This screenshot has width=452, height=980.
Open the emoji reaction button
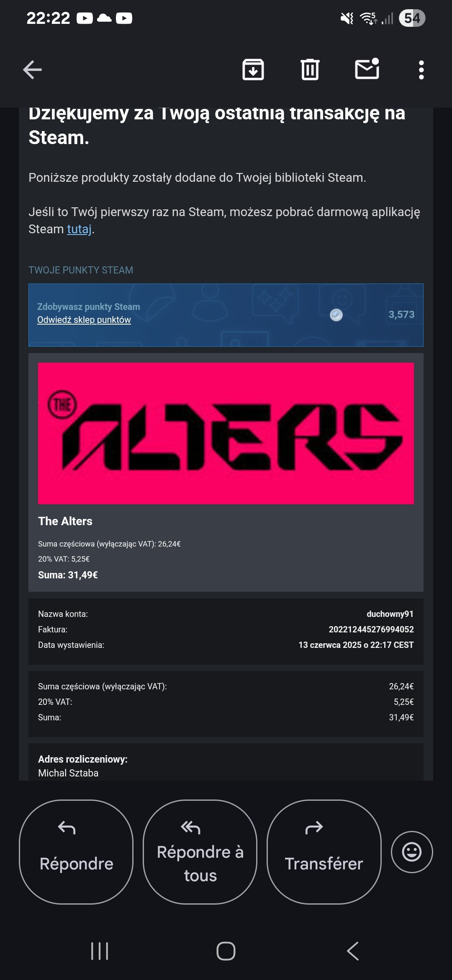(x=412, y=852)
